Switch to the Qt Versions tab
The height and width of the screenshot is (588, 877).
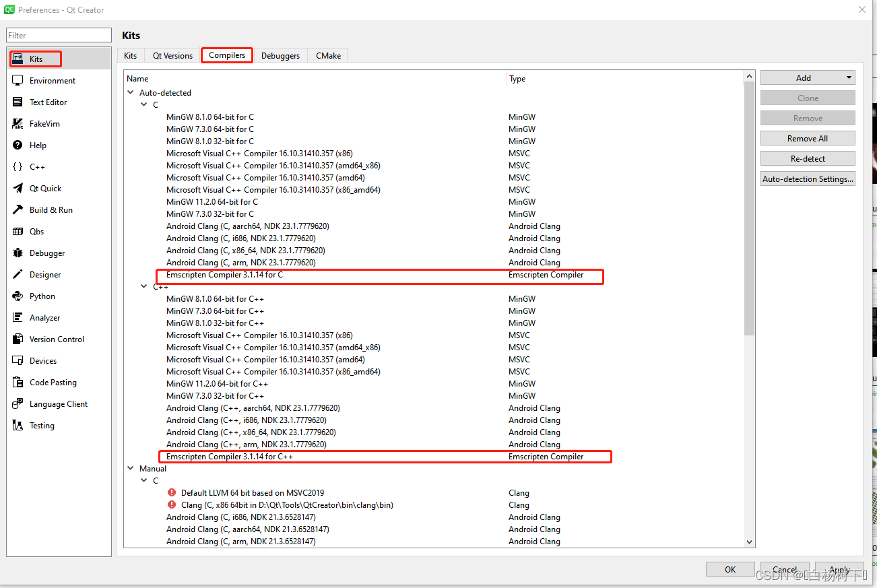tap(172, 55)
